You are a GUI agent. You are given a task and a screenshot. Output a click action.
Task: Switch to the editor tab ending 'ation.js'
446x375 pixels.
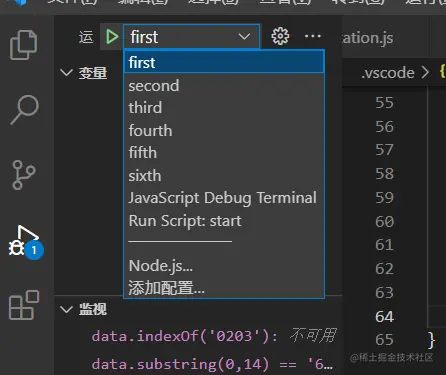coord(367,38)
